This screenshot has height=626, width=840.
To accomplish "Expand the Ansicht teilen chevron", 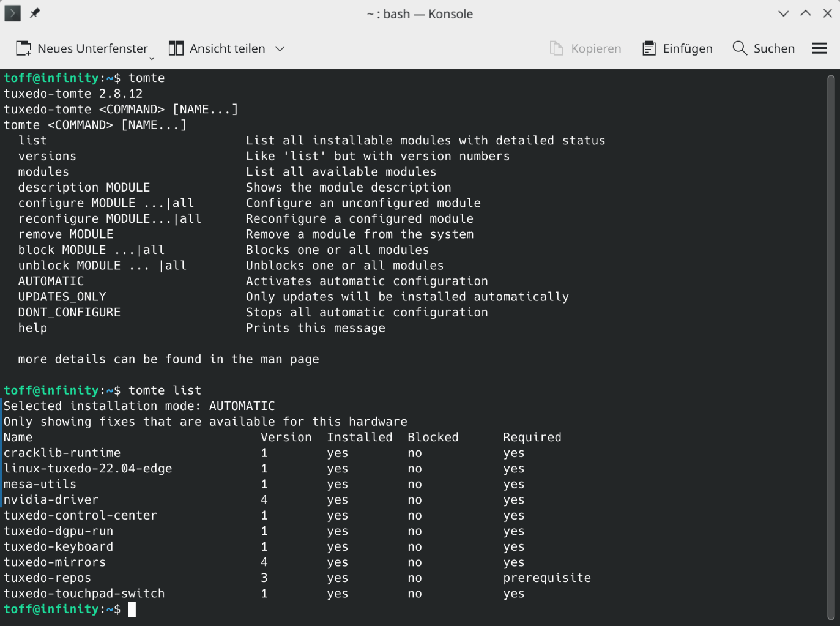I will pyautogui.click(x=280, y=48).
